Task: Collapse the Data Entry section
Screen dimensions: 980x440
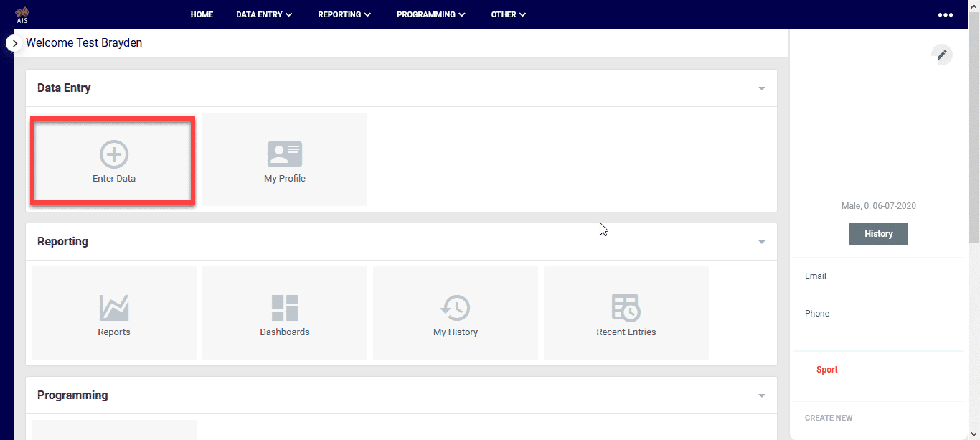Action: [x=762, y=88]
